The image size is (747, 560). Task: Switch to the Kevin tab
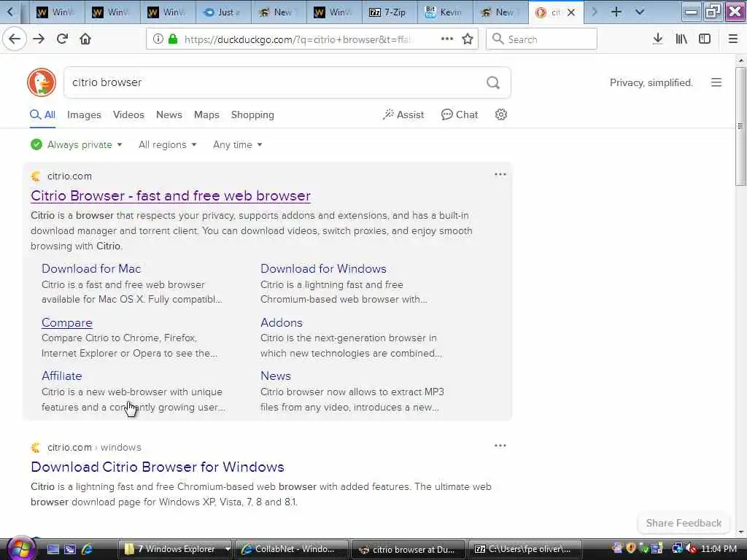click(x=445, y=12)
